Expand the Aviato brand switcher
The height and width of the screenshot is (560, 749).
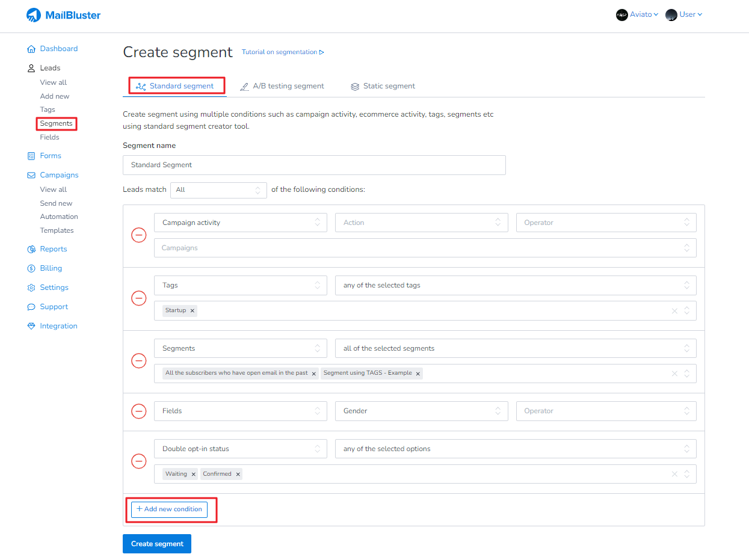[x=637, y=14]
